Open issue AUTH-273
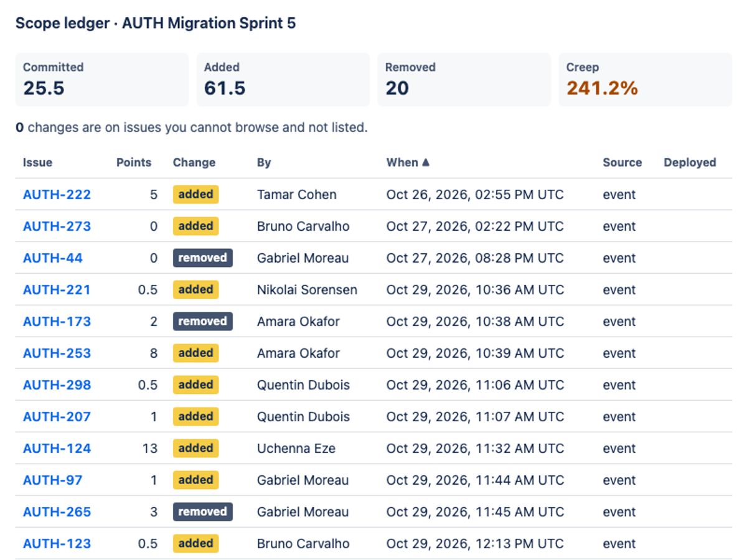 [x=57, y=226]
